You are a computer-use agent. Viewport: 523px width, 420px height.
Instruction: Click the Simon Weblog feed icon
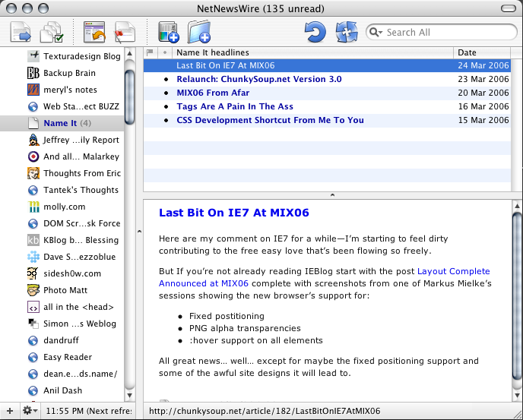(33, 324)
